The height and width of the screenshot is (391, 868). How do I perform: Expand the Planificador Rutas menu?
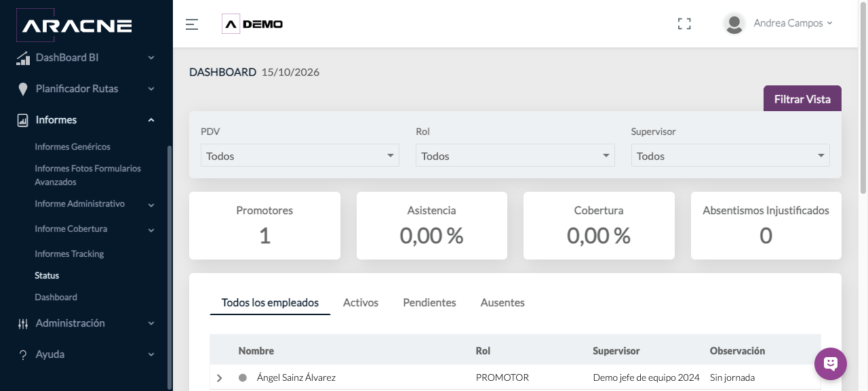151,89
